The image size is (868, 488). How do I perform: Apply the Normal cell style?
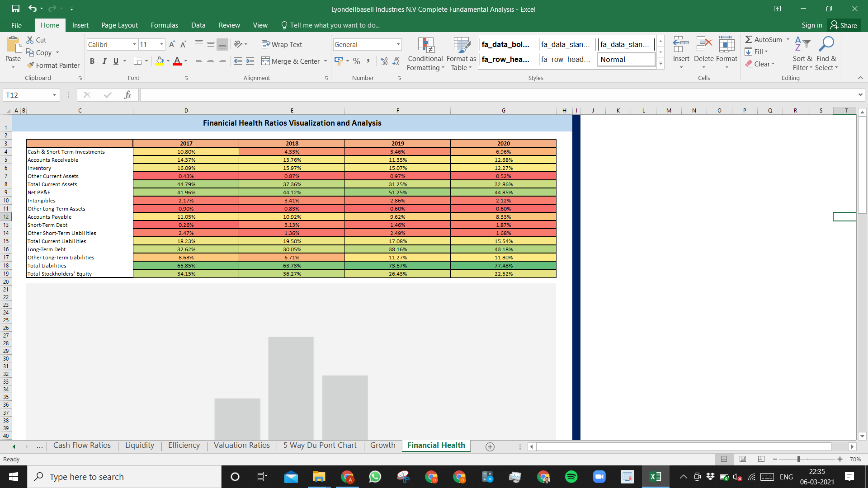(626, 60)
